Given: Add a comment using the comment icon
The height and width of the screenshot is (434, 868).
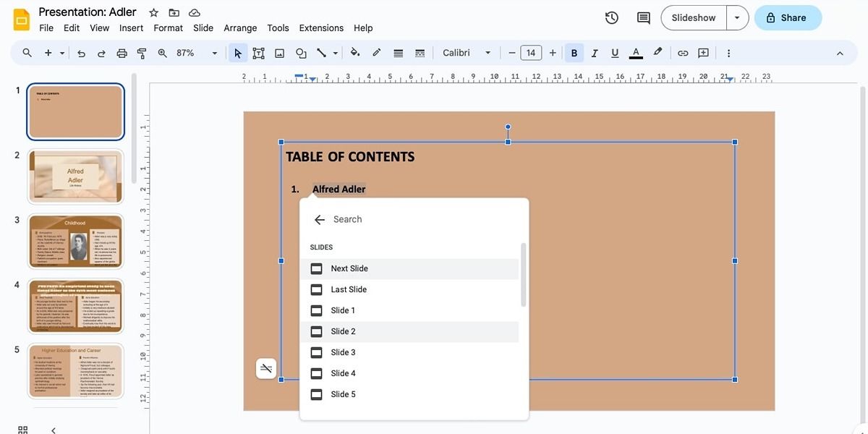Looking at the screenshot, I should pyautogui.click(x=703, y=52).
